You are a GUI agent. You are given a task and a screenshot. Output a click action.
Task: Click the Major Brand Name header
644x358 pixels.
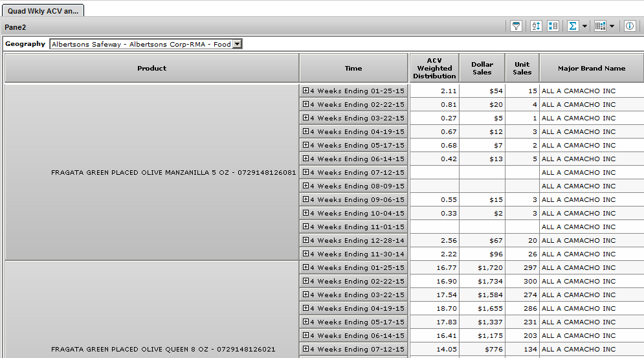[592, 68]
